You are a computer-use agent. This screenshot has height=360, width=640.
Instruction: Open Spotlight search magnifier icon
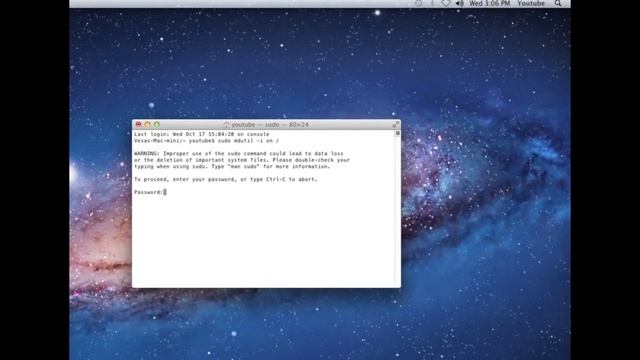558,3
